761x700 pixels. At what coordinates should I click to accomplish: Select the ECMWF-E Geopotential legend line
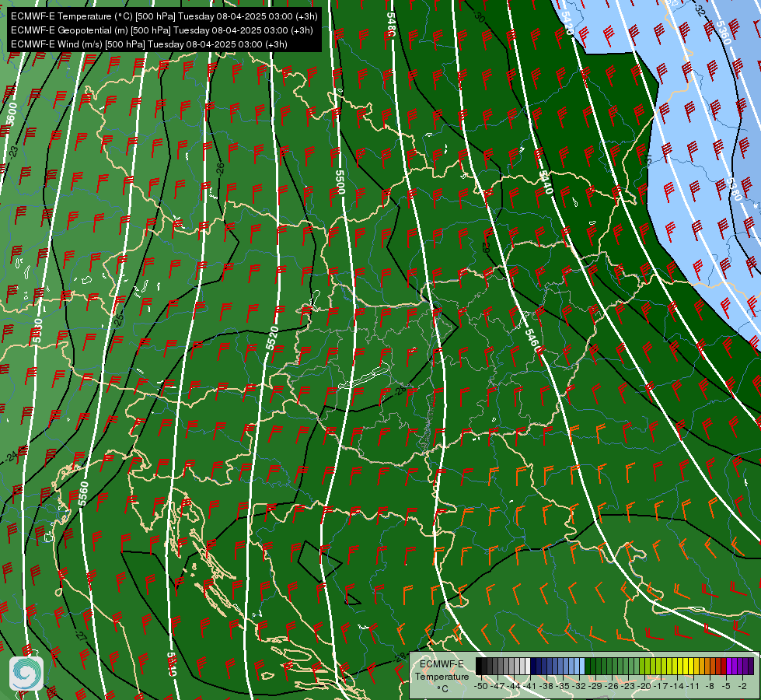[162, 30]
